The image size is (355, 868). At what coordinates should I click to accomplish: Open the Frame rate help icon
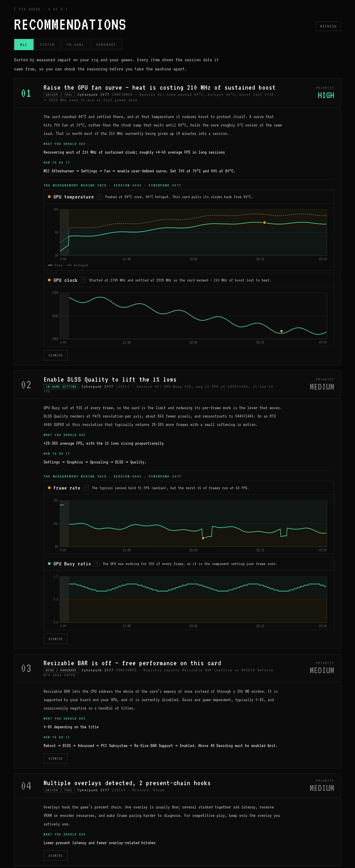86,488
